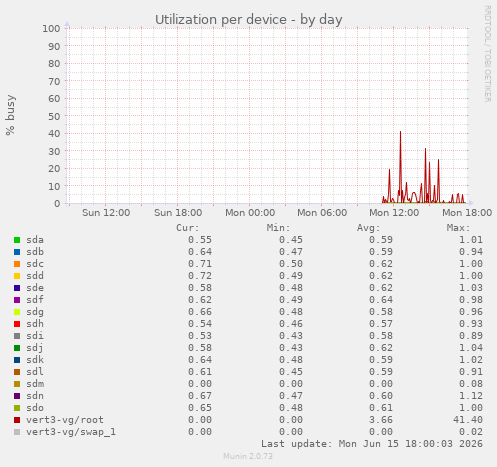Click the vert3-vg/swap_1 light gray swatch

point(17,432)
